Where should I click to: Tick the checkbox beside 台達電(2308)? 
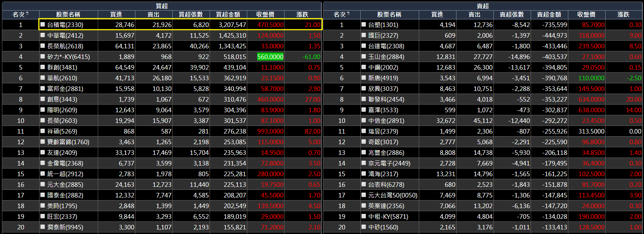click(364, 46)
